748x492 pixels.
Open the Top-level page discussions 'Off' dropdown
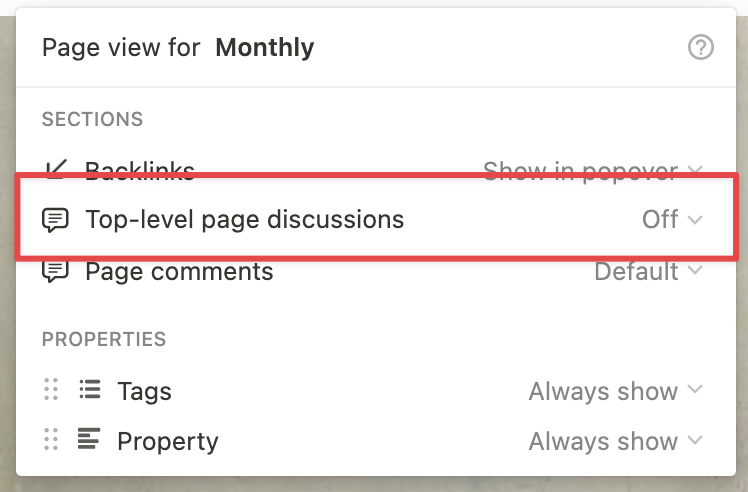pyautogui.click(x=672, y=220)
